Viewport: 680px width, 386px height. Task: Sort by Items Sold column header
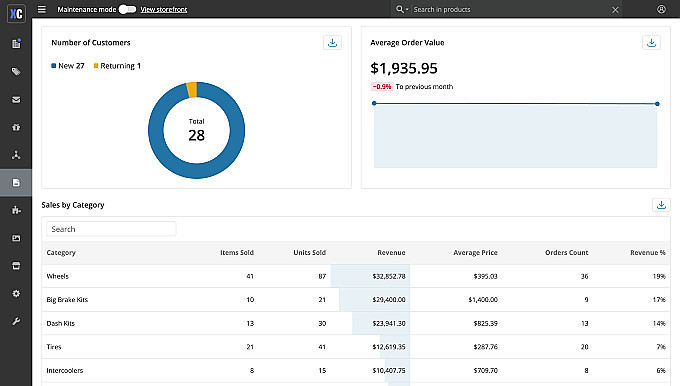pyautogui.click(x=237, y=252)
